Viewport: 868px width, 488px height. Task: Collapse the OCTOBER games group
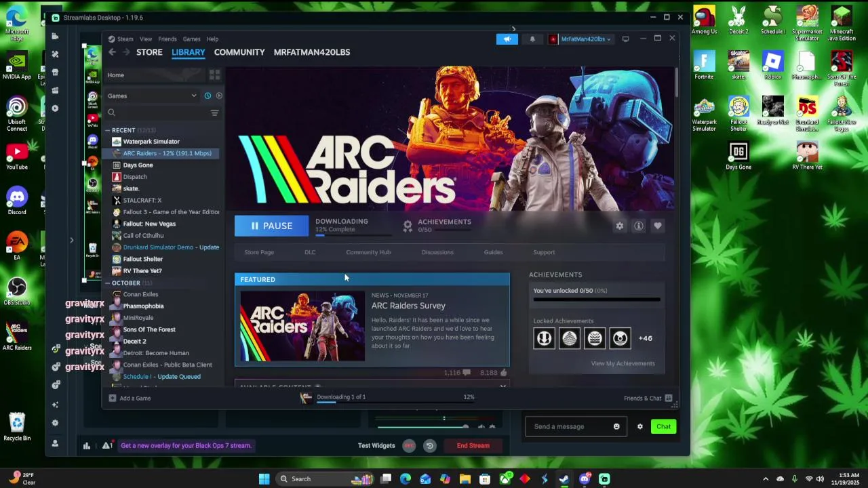tap(107, 283)
